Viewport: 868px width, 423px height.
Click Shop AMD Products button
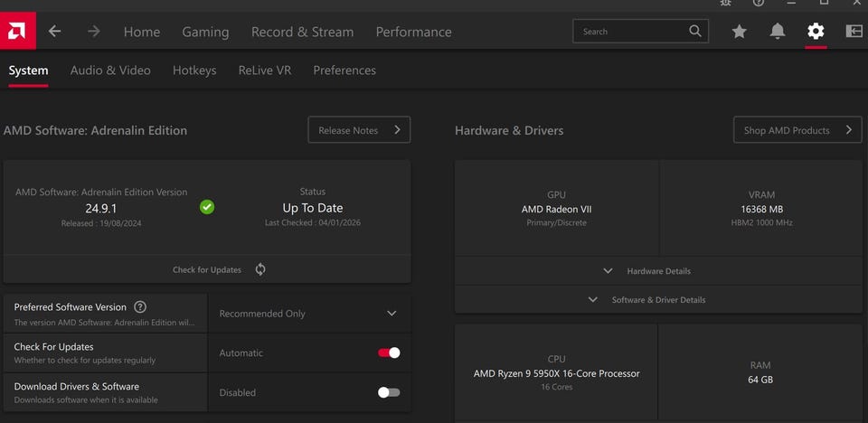click(797, 130)
